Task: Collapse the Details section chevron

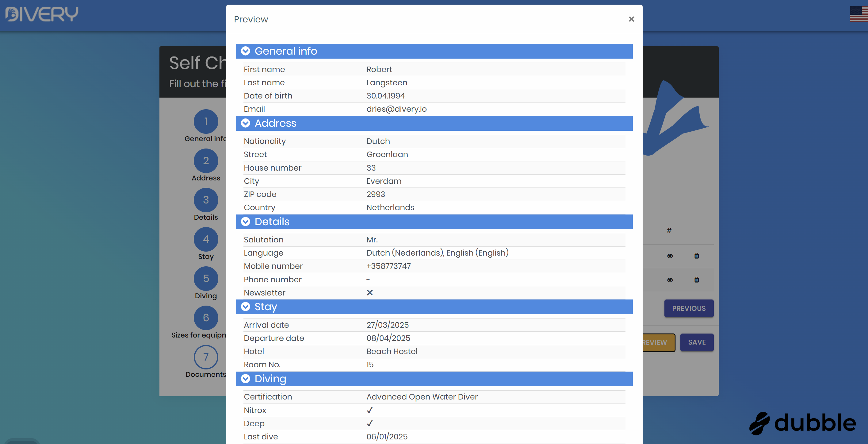Action: 246,222
